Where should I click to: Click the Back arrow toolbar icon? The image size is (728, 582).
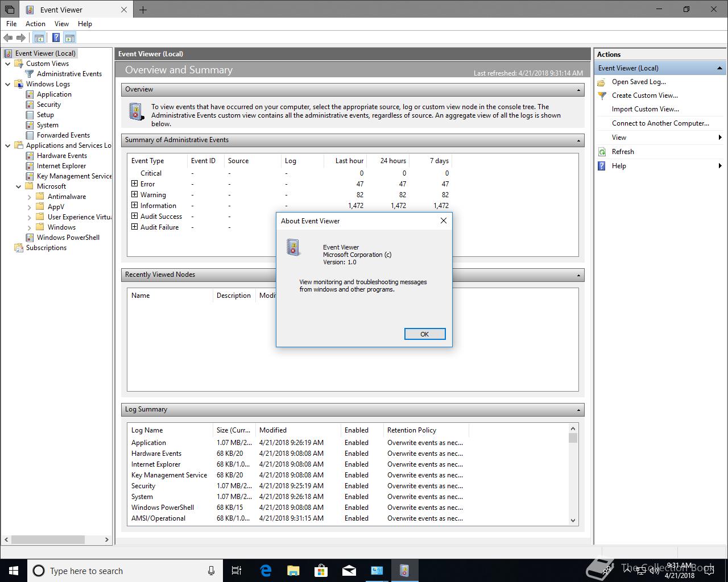point(8,38)
